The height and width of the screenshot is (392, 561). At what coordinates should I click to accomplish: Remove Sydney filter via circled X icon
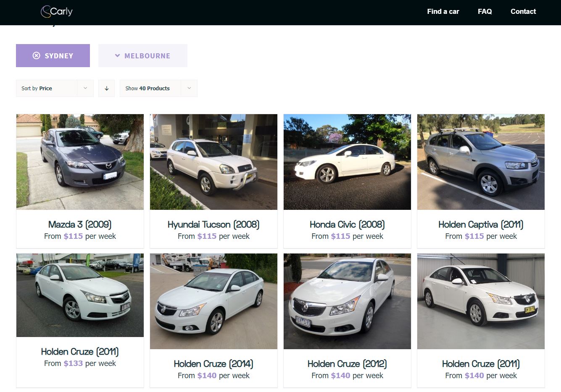pos(37,55)
